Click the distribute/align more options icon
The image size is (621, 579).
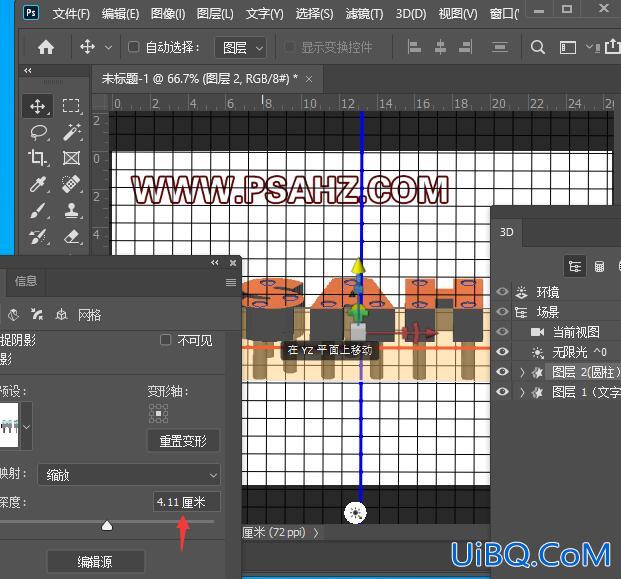coord(500,48)
